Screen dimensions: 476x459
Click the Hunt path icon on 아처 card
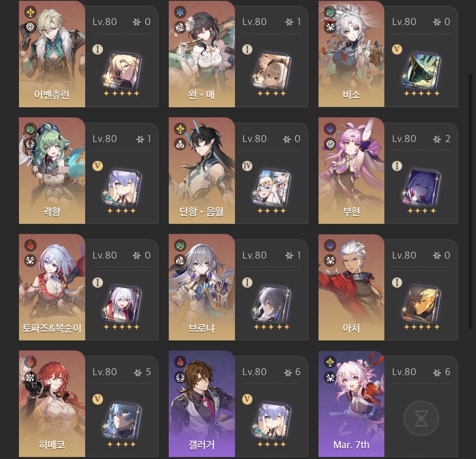(330, 260)
